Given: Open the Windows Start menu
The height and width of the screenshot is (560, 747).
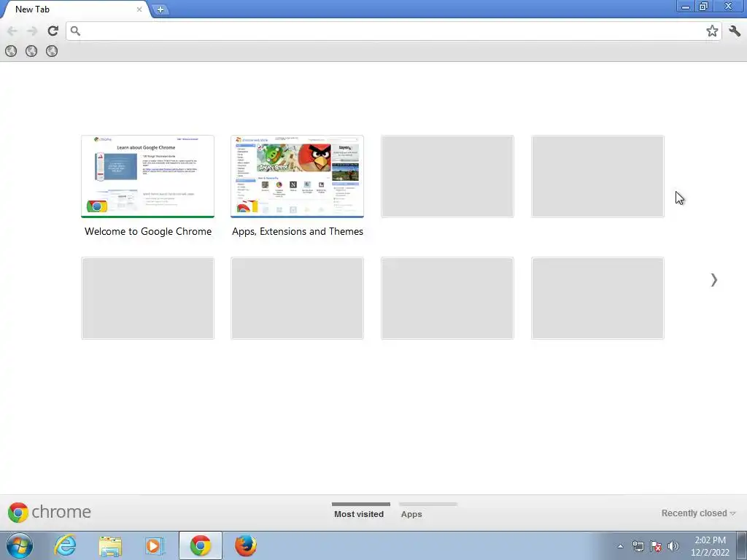Looking at the screenshot, I should 20,545.
